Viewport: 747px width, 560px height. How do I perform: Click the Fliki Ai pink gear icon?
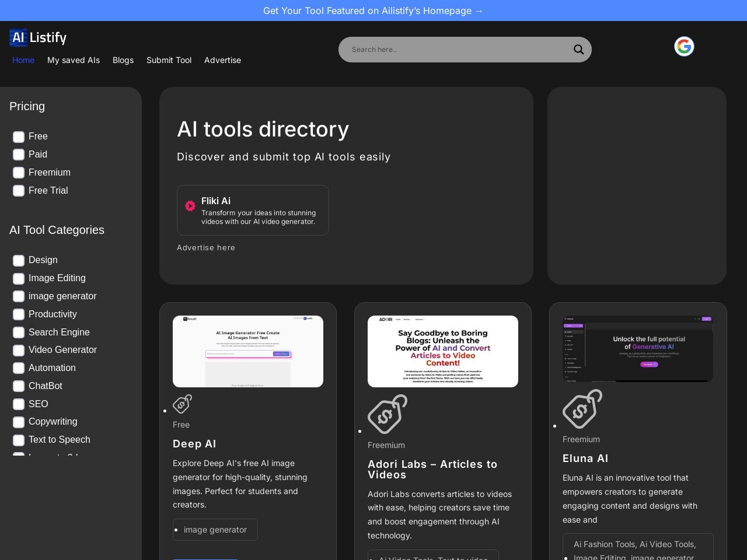[x=190, y=205]
